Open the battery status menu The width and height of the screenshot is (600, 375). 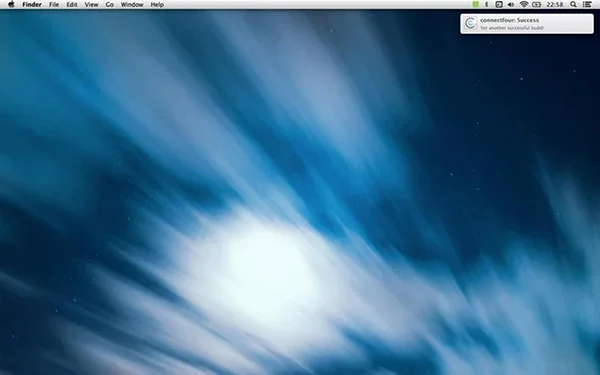(536, 5)
